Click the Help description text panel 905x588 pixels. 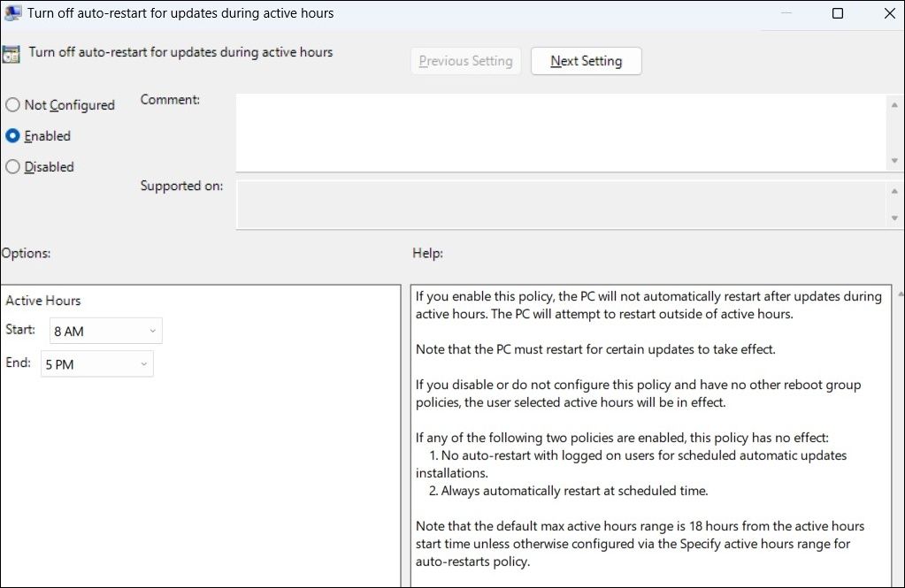[x=650, y=433]
